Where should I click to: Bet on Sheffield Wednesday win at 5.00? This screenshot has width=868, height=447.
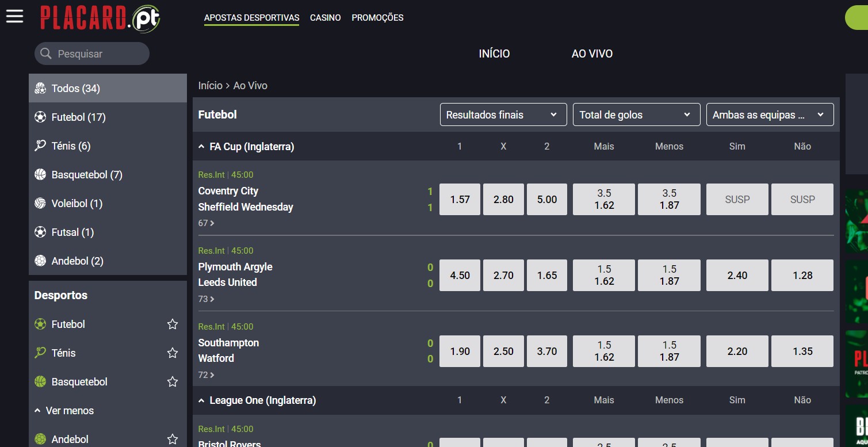click(x=547, y=199)
